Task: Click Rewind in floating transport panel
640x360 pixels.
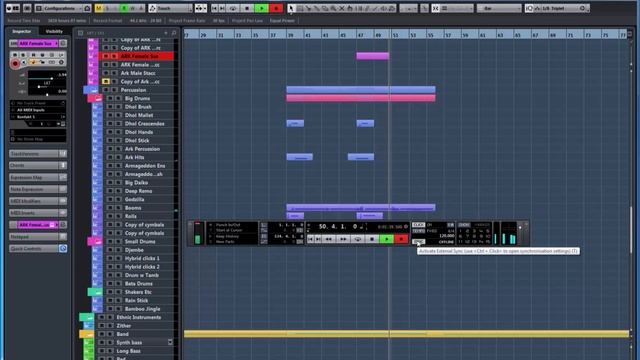Action: pos(328,239)
